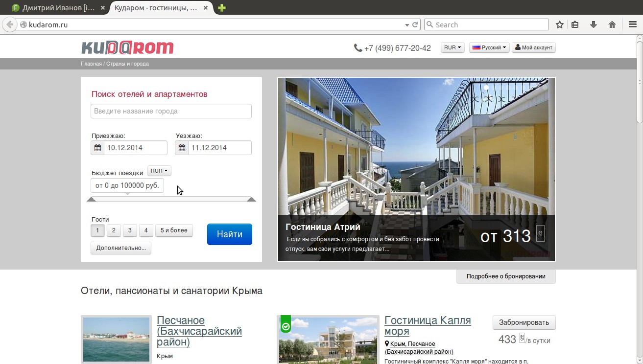Open calendar icon for Приезжаю date
This screenshot has height=364, width=643.
(x=97, y=148)
